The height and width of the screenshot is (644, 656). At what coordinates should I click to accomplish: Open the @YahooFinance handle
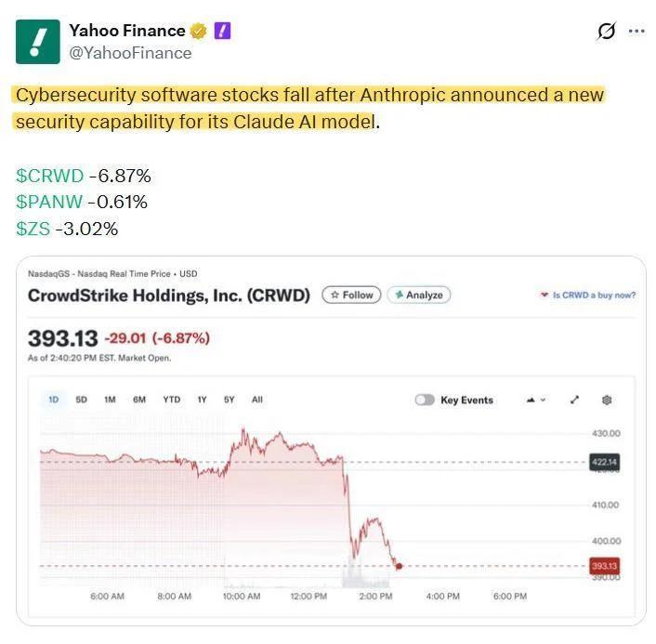pyautogui.click(x=130, y=53)
